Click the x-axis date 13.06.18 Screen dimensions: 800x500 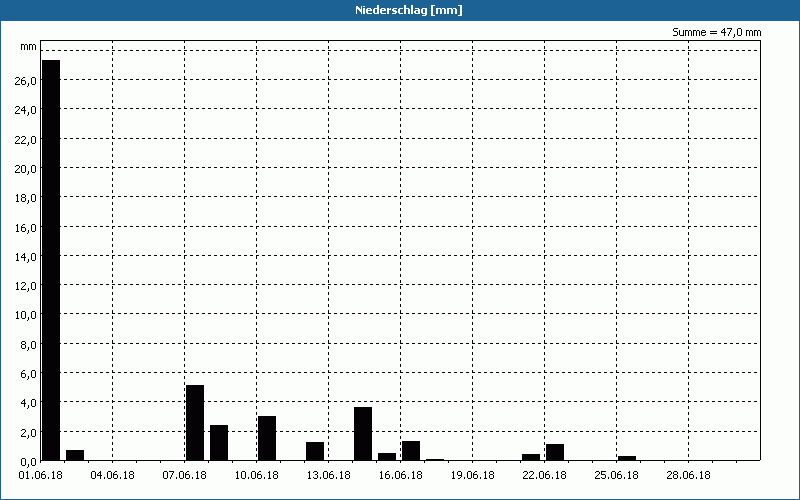328,475
